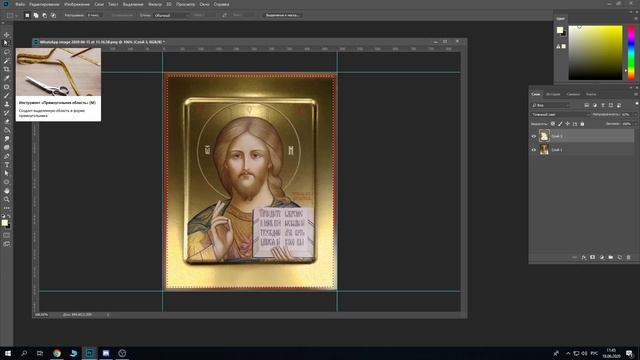640x360 pixels.
Task: Open the layer filter kind dropdown (Вид)
Action: click(x=550, y=105)
